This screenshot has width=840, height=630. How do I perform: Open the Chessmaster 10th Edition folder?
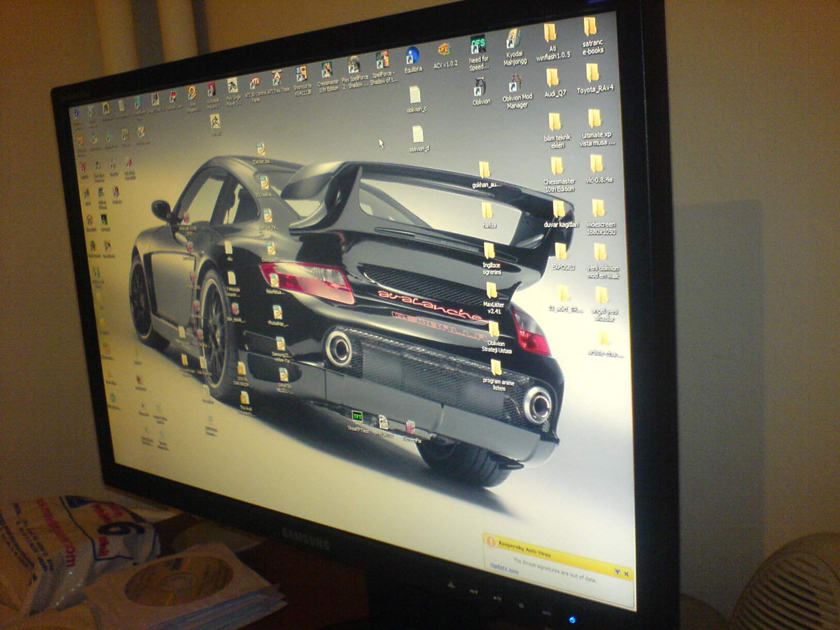[558, 174]
